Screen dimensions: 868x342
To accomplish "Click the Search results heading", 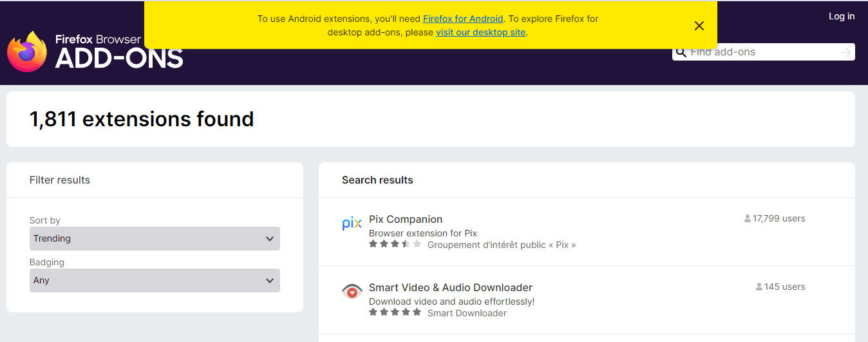I will pyautogui.click(x=377, y=180).
